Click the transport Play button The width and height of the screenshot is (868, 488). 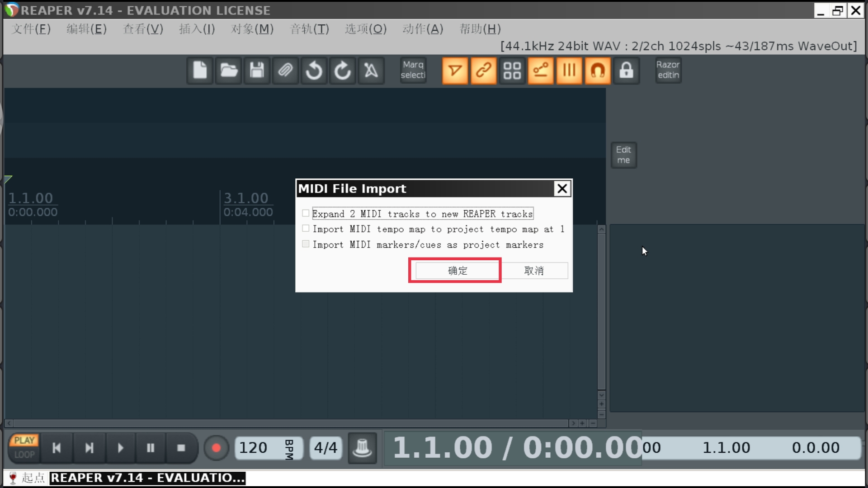click(120, 448)
